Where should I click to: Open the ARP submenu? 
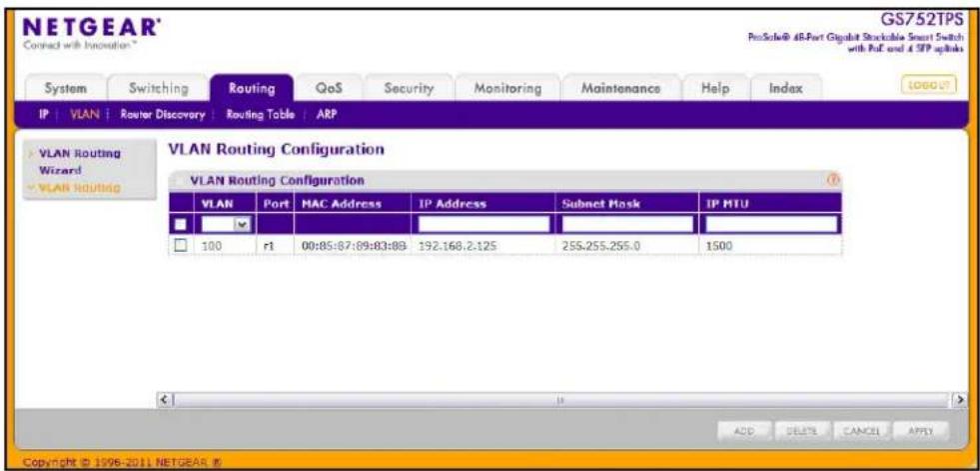(327, 115)
